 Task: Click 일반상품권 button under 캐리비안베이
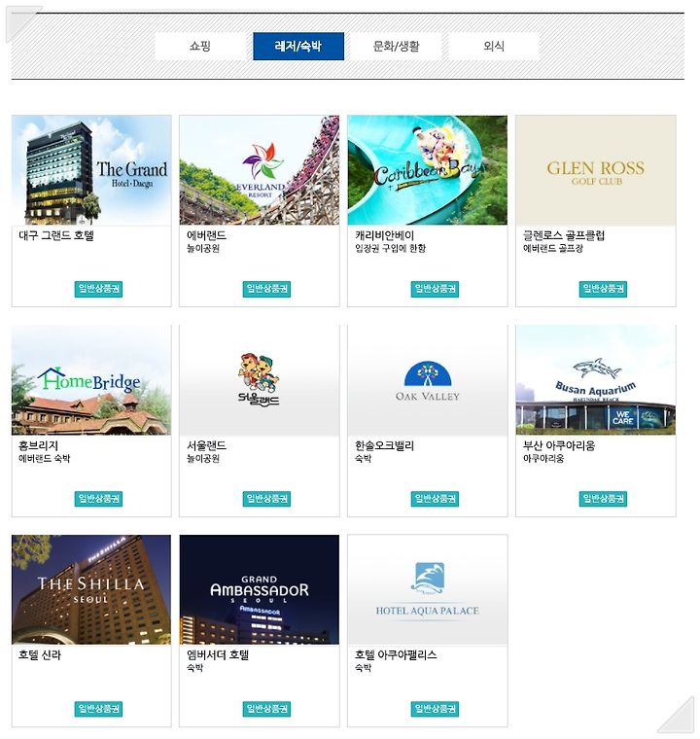coord(435,289)
